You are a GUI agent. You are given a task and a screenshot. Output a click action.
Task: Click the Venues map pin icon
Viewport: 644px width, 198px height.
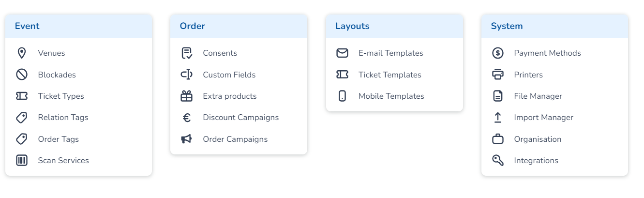coord(21,53)
